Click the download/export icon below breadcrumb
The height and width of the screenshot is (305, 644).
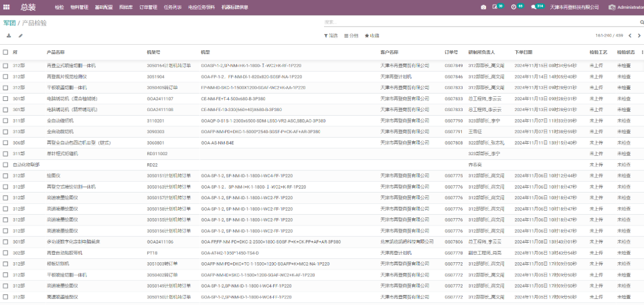pyautogui.click(x=9, y=35)
